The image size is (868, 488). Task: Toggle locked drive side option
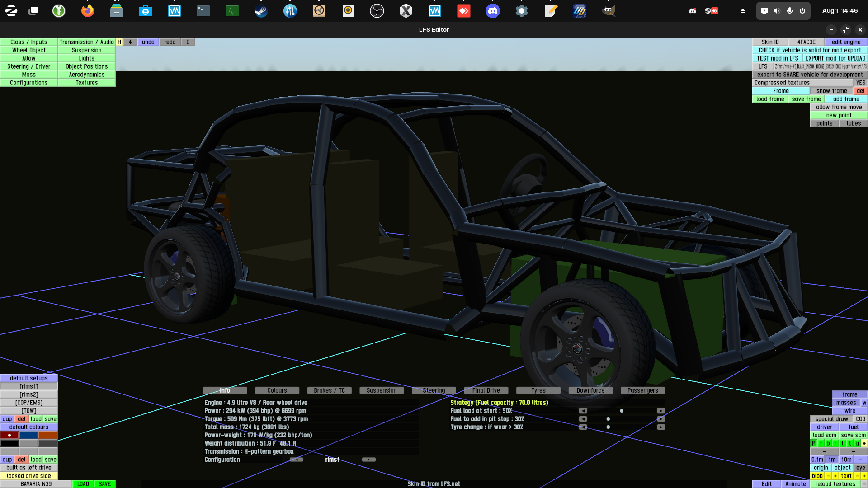point(29,476)
